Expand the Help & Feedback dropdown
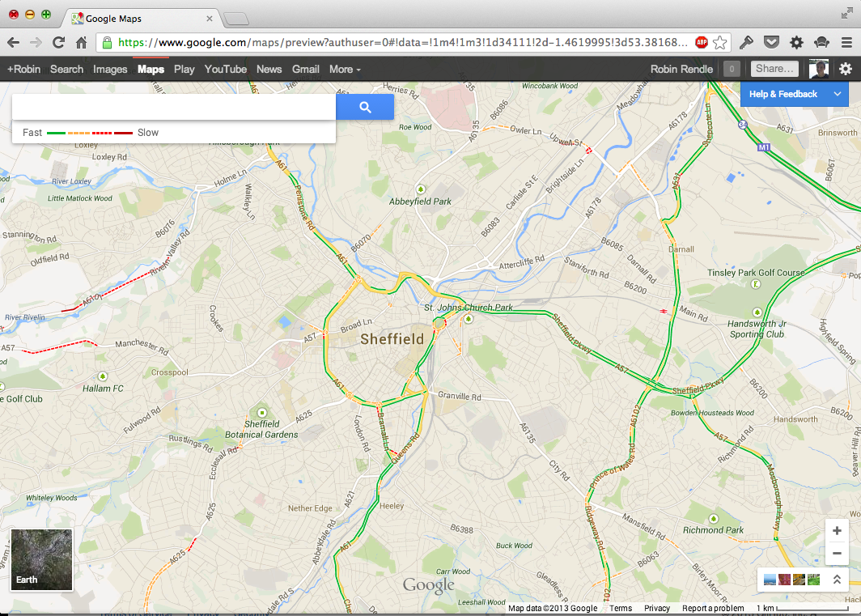The height and width of the screenshot is (616, 861). coord(837,94)
